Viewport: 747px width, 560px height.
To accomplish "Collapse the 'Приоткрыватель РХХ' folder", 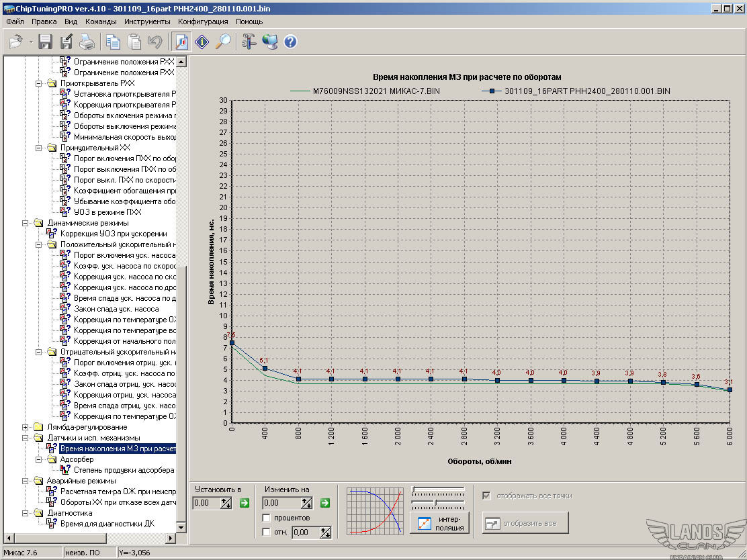I will [38, 83].
